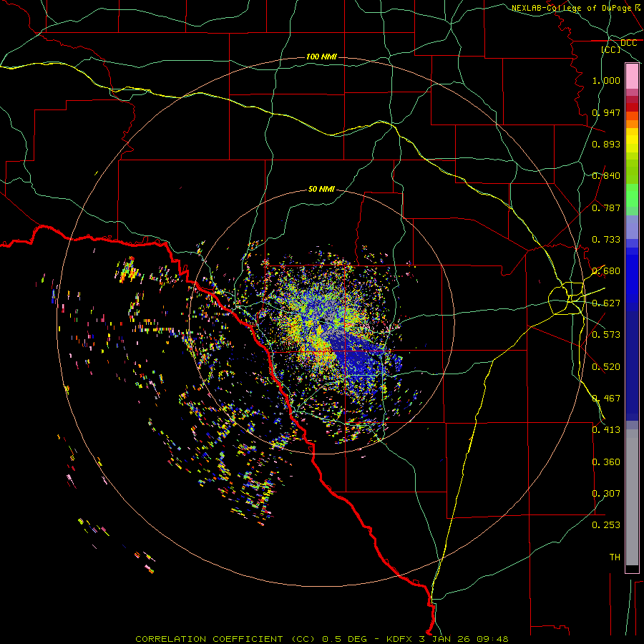This screenshot has width=644, height=644.
Task: Click the KDFX radar site identifier
Action: point(401,639)
